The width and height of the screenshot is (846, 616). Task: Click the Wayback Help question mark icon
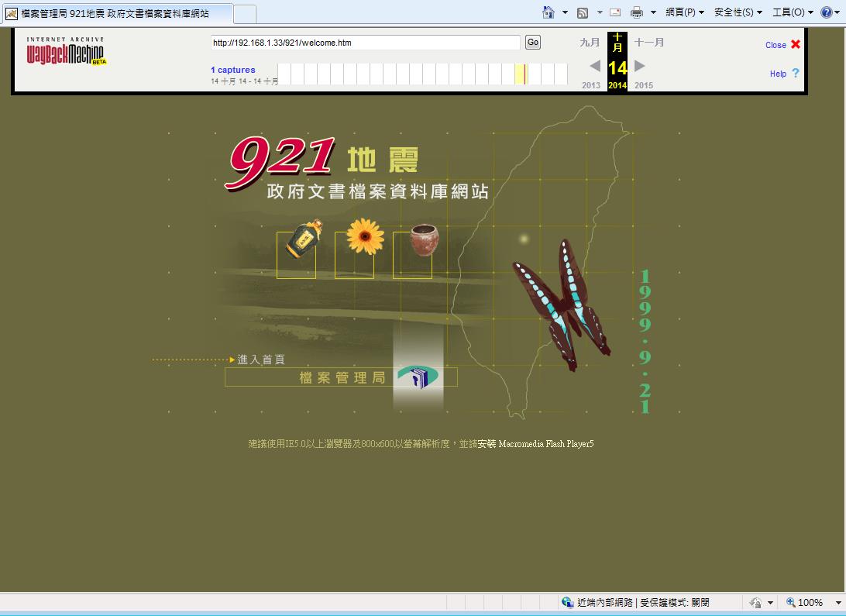[796, 73]
